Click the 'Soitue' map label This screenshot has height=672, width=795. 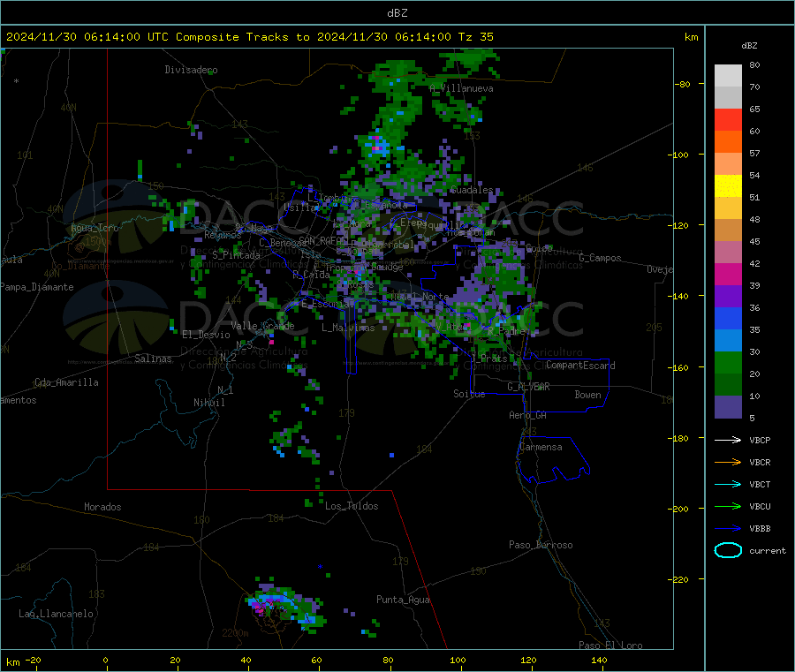pos(469,394)
